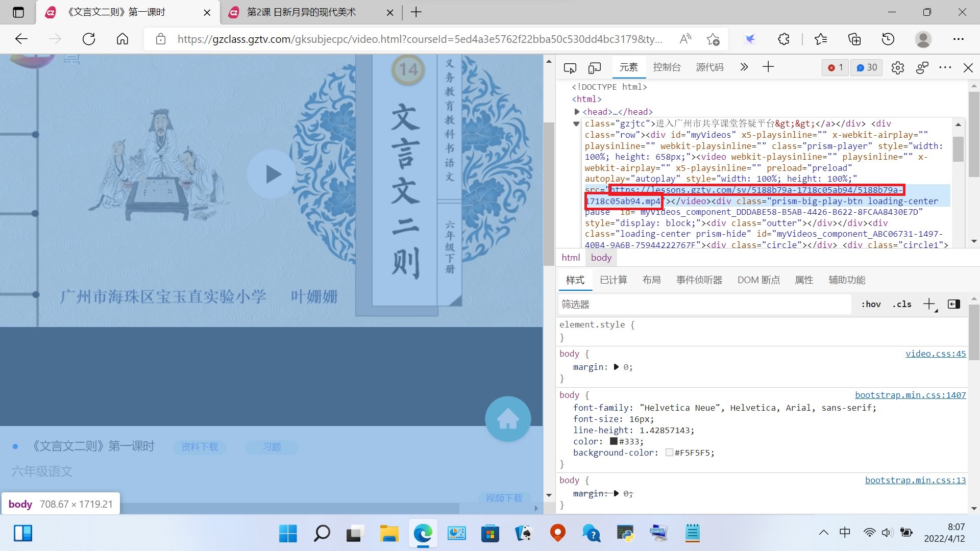Open the bootstrap.min.css:13 source link
Screen dimensions: 980x551
pos(916,480)
